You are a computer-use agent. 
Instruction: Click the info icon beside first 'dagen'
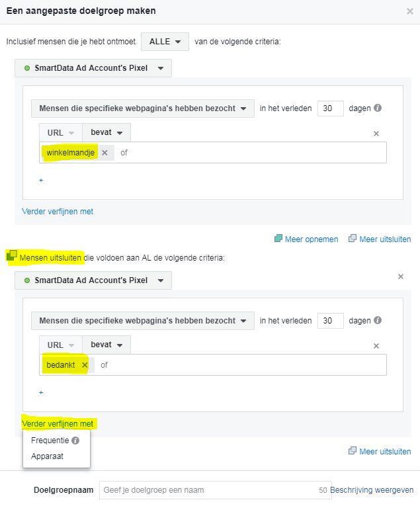378,108
